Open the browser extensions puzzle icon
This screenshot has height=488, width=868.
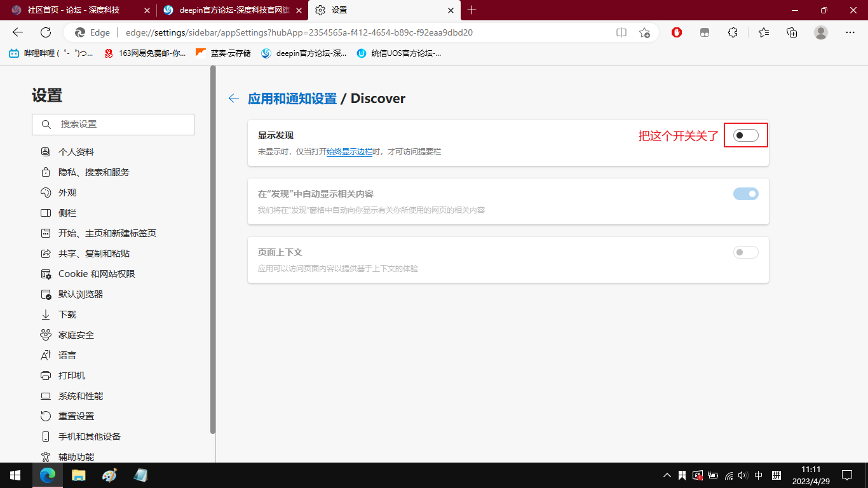pyautogui.click(x=733, y=32)
